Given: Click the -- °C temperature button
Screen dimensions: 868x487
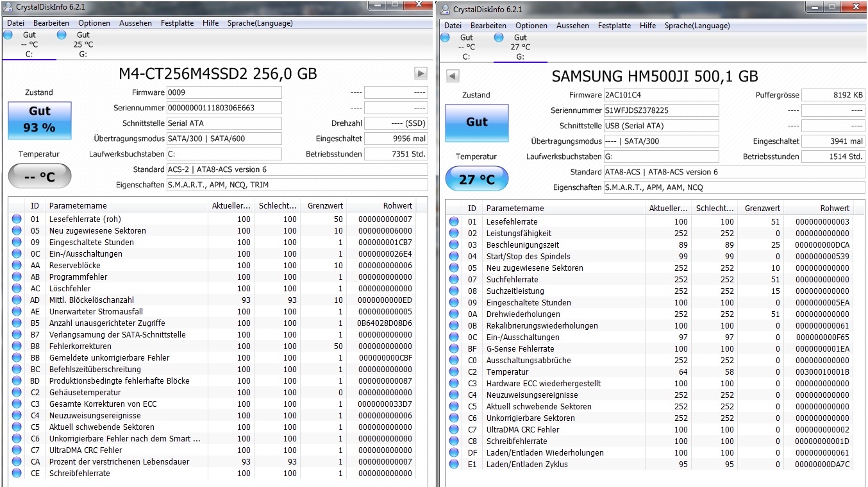Looking at the screenshot, I should [x=39, y=176].
